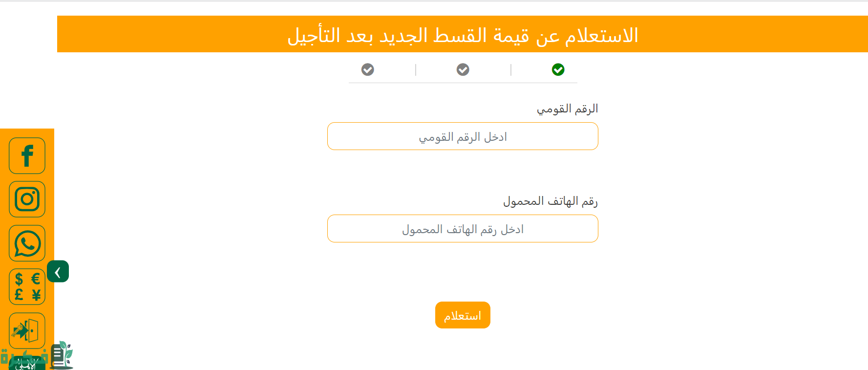Select the middle gray step checkmark
Viewport: 868px width, 370px height.
coord(463,70)
